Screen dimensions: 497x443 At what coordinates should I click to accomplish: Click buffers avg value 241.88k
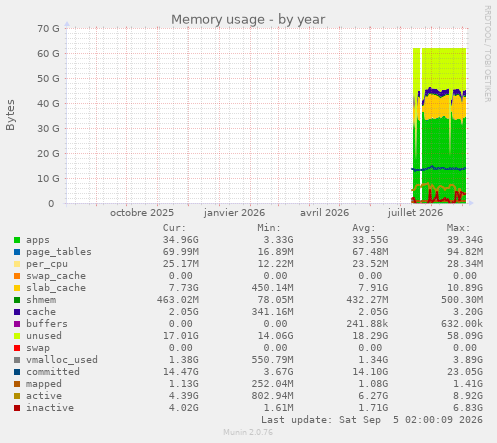click(x=367, y=324)
